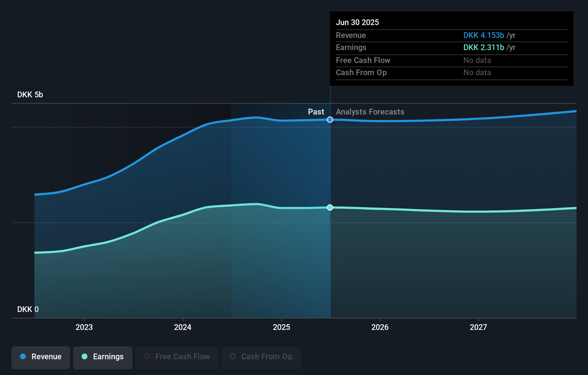
Task: Enable the Free Cash Flow series
Action: [x=177, y=357]
